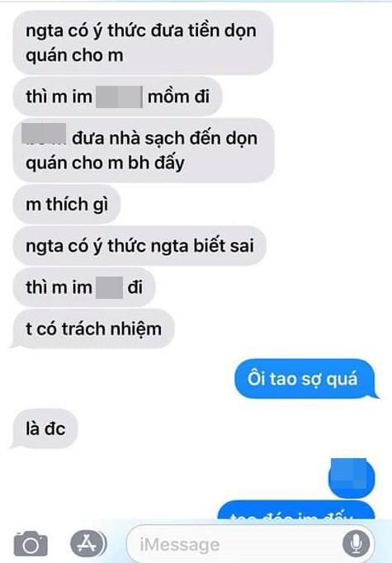Tap the short 'thì m im … đi' bubble
The width and height of the screenshot is (392, 563).
(84, 287)
